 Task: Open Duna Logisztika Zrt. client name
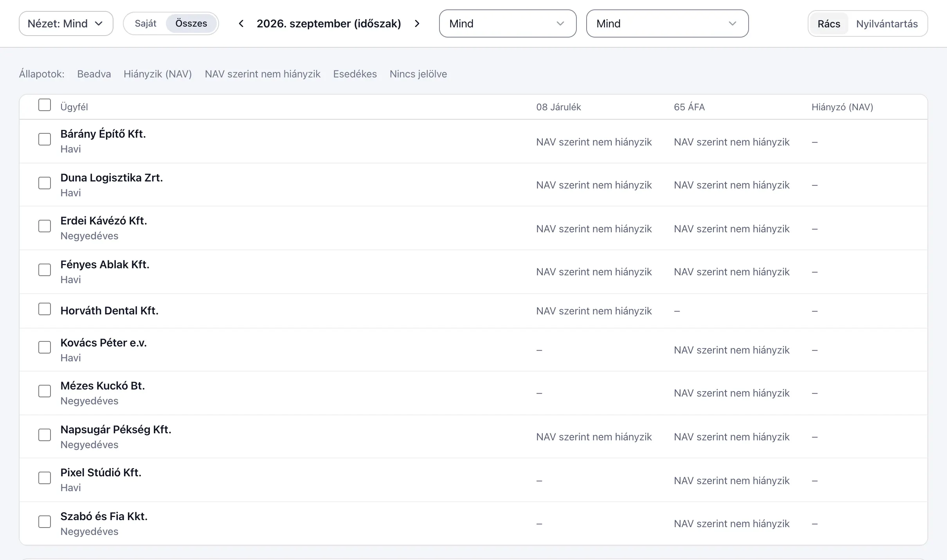click(112, 178)
